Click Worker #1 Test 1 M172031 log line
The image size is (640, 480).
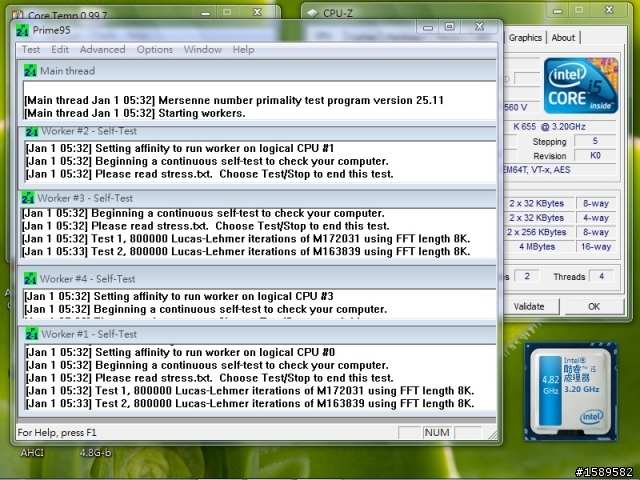(x=250, y=391)
